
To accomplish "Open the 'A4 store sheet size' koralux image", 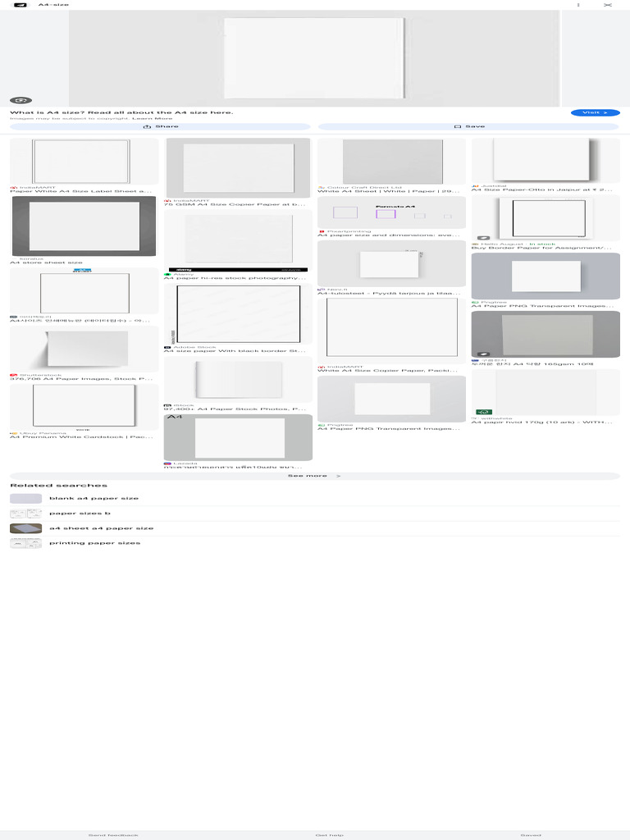I will [84, 226].
